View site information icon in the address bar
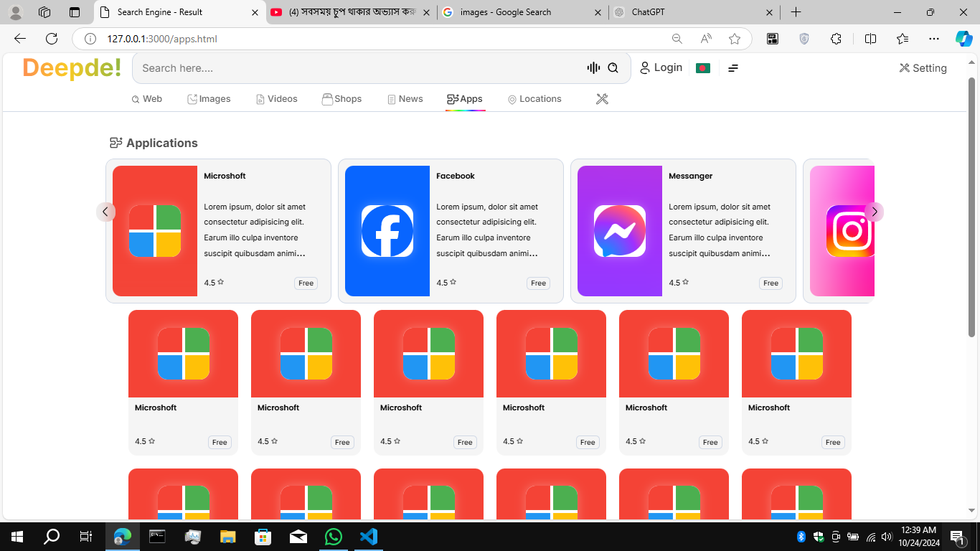980x551 pixels. tap(90, 39)
